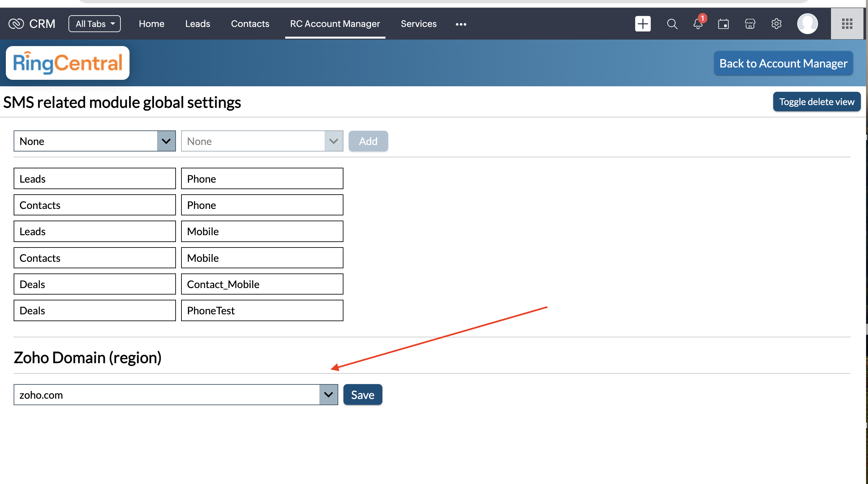The image size is (868, 484).
Task: Select the Contact_Mobile field box
Action: [262, 284]
